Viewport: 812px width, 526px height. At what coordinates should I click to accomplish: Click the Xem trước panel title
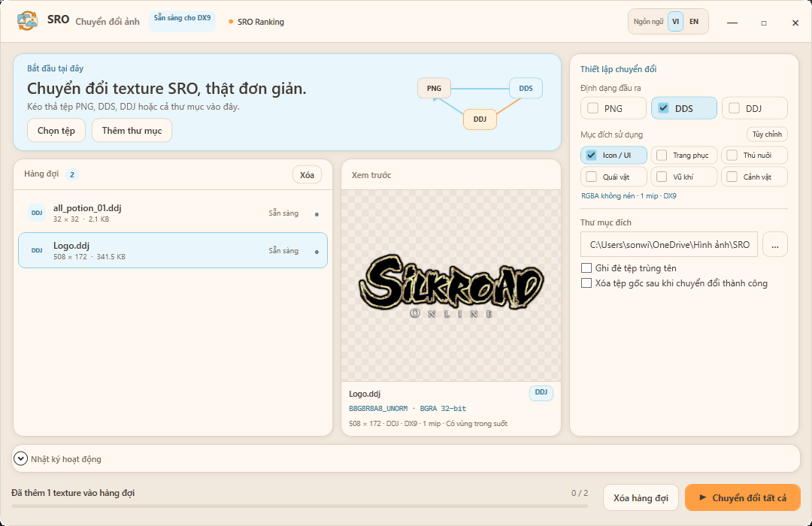(371, 175)
